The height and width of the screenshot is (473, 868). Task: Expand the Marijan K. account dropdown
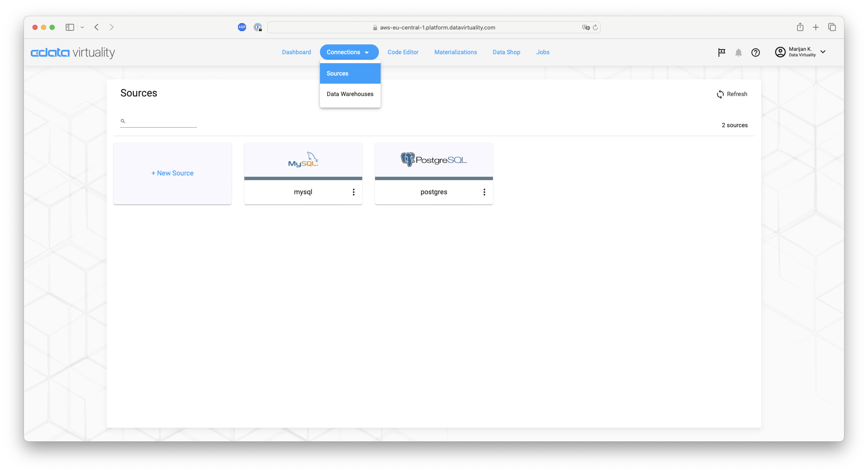(823, 52)
